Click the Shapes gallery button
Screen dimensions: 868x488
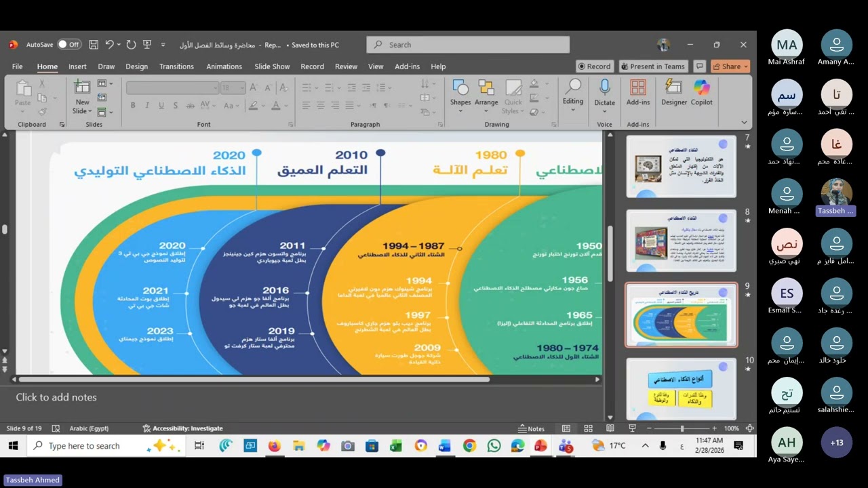pos(460,95)
